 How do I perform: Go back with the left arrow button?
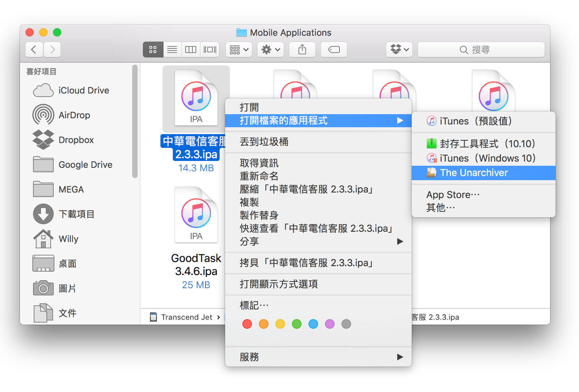click(x=34, y=50)
